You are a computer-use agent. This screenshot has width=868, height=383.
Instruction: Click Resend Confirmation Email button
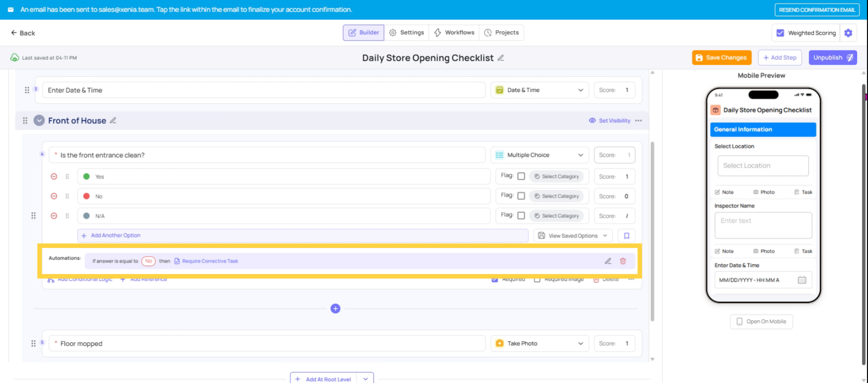(x=816, y=9)
